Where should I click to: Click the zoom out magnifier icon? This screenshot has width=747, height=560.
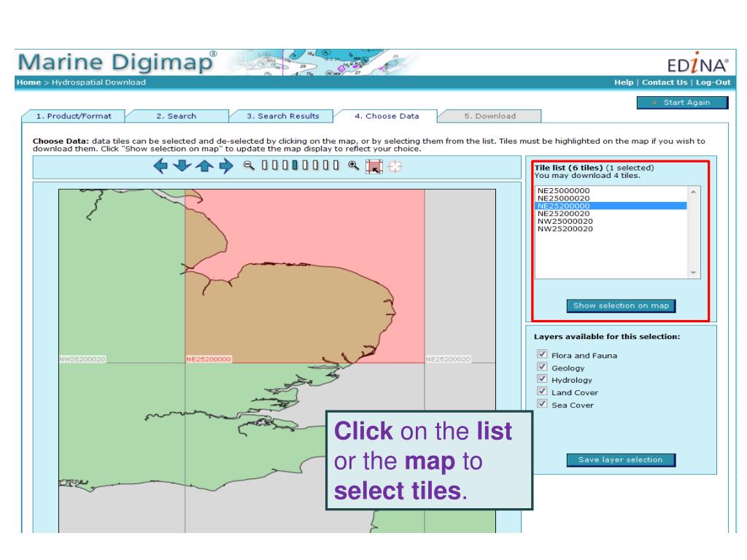coord(249,166)
